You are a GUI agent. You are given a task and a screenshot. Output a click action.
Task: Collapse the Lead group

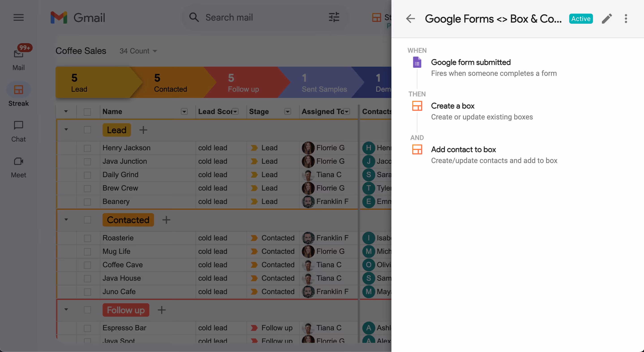point(66,129)
